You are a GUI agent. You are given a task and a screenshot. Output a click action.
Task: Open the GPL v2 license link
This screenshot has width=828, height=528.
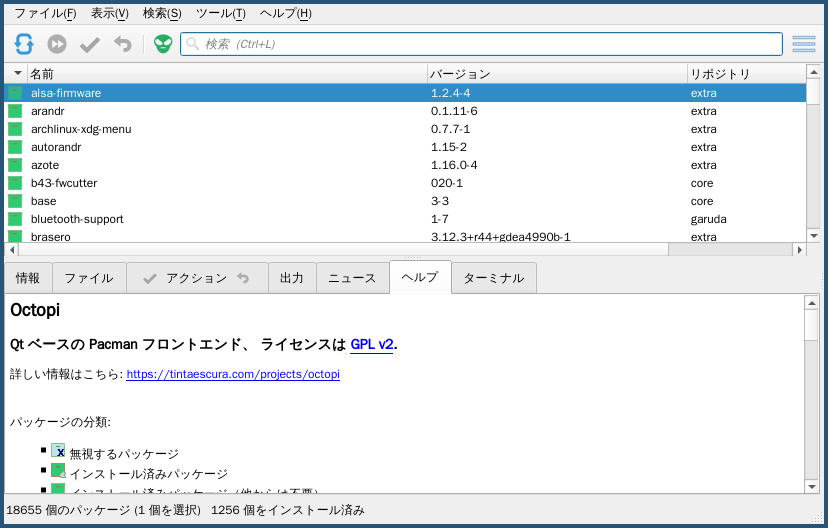tap(372, 344)
